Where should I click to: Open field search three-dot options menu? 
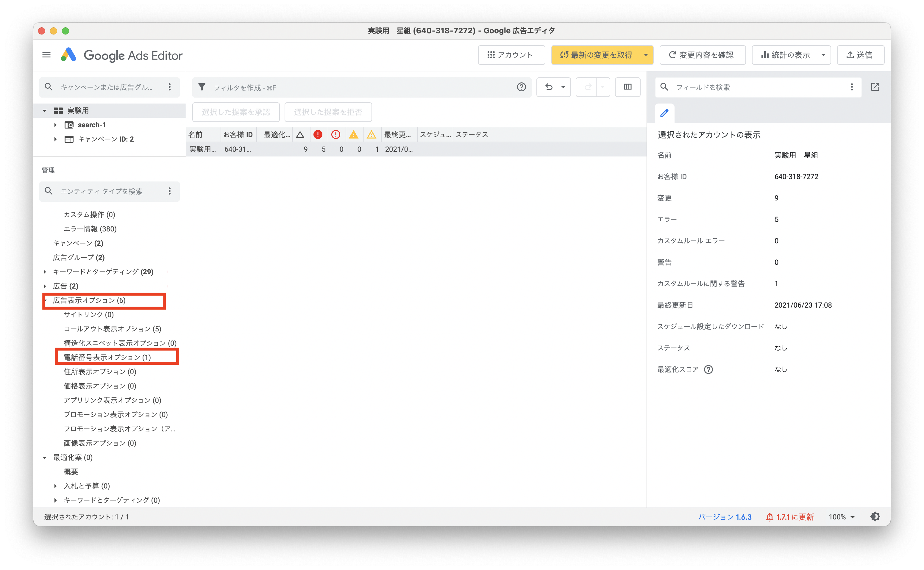[x=852, y=87]
